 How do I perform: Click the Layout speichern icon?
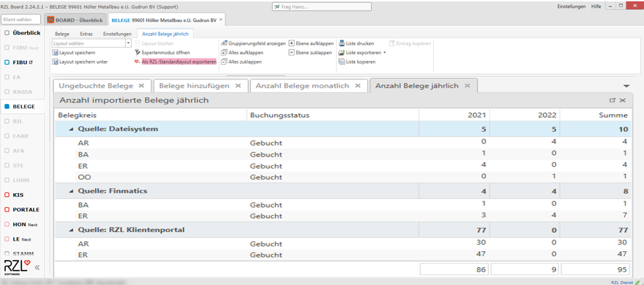click(x=55, y=53)
